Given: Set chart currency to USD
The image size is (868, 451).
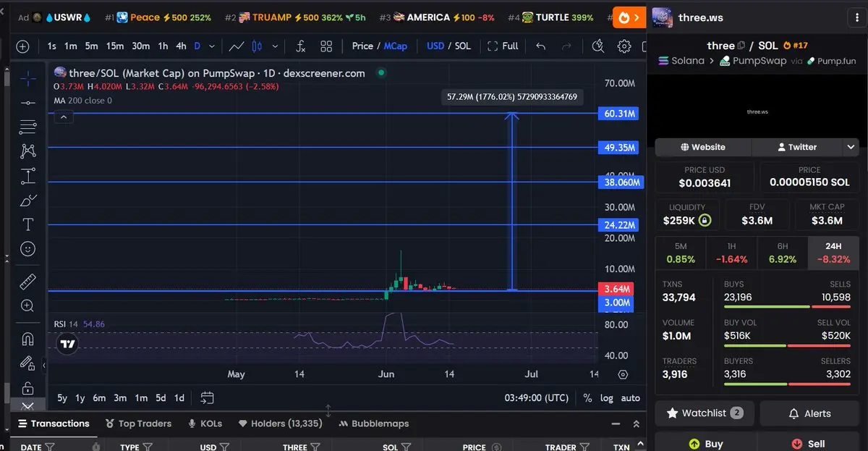Looking at the screenshot, I should click(435, 46).
